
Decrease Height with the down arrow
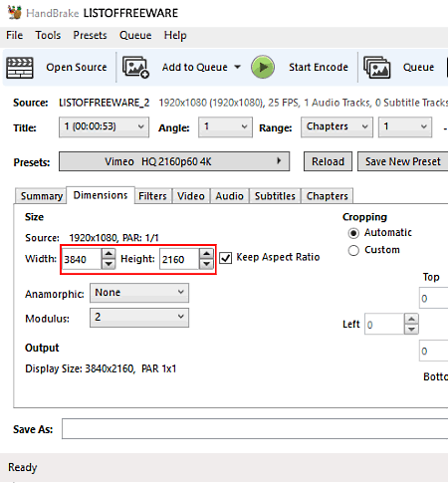tap(206, 264)
